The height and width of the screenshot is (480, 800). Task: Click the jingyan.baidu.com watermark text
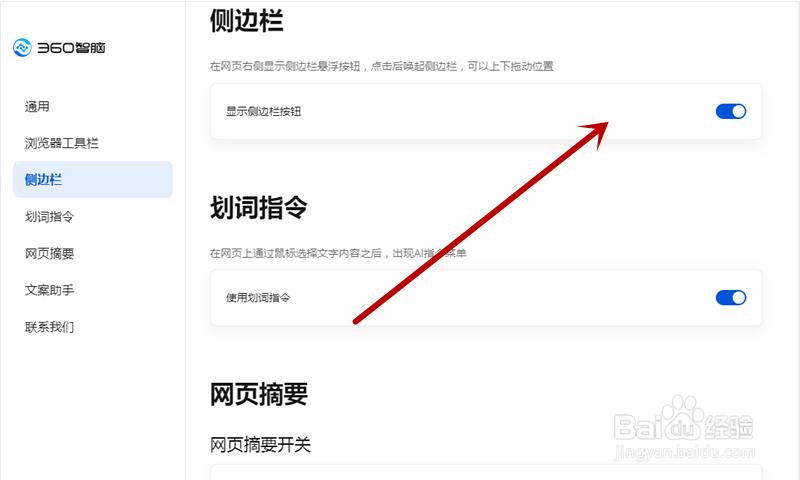click(684, 452)
